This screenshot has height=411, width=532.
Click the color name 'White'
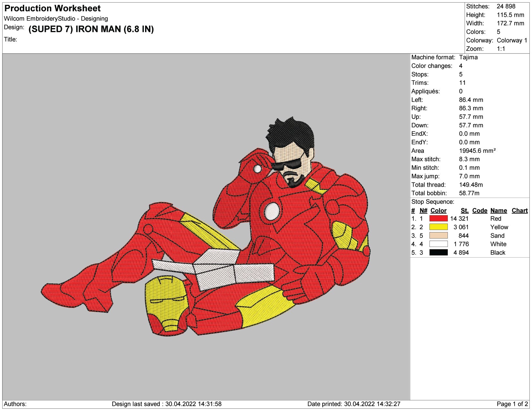(x=498, y=244)
